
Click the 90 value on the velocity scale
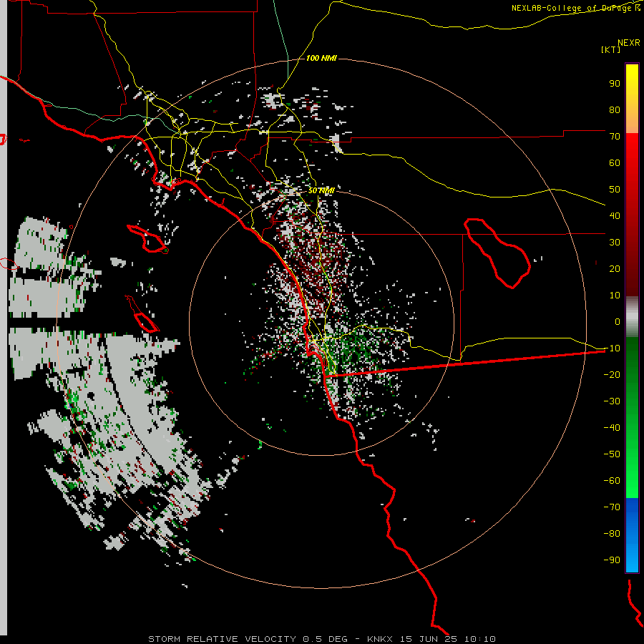coord(615,84)
